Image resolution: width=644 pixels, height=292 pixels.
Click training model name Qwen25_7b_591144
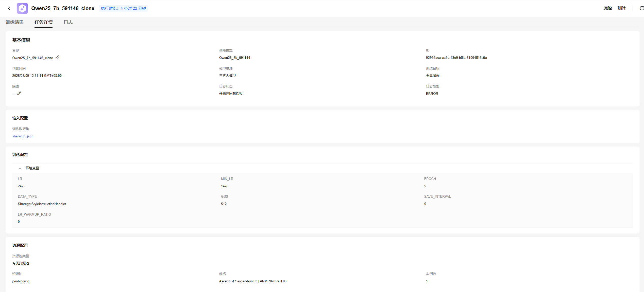click(234, 58)
